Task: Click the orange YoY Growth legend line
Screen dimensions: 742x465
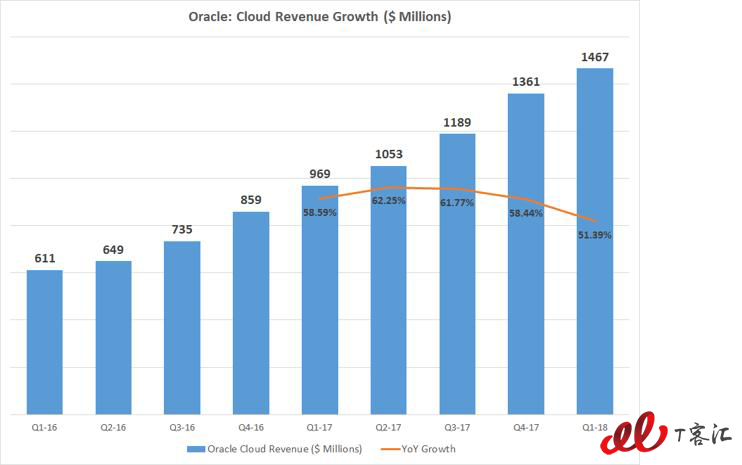Action: [390, 449]
